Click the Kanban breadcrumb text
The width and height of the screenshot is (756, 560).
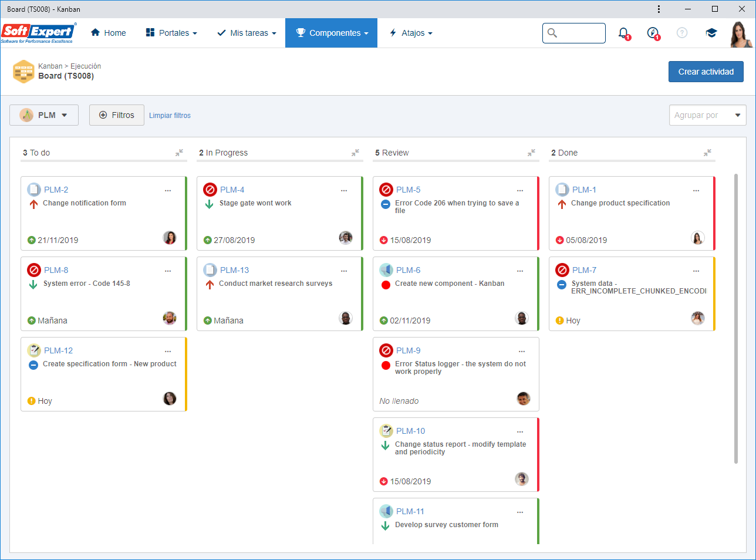pyautogui.click(x=50, y=66)
